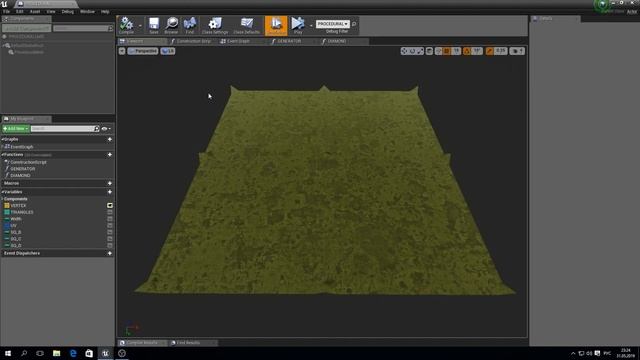The width and height of the screenshot is (640, 360).
Task: Click the debug filter magnifier icon
Action: [354, 24]
